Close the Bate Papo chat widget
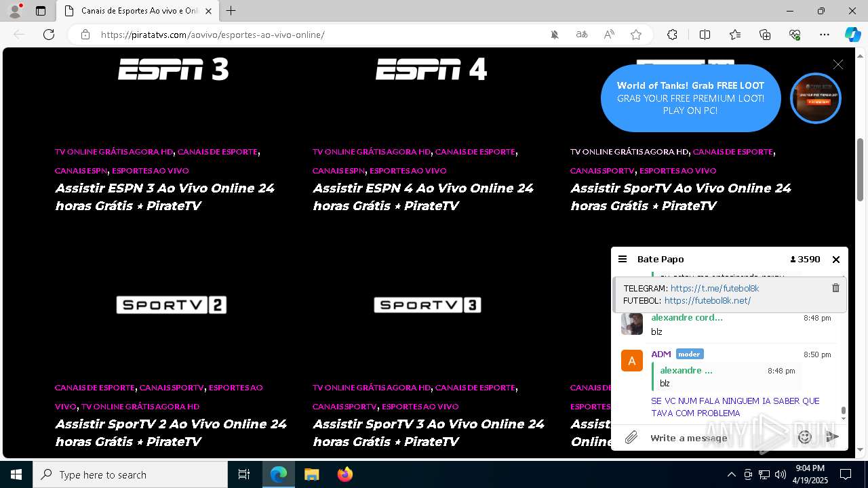The image size is (868, 488). coord(836,259)
